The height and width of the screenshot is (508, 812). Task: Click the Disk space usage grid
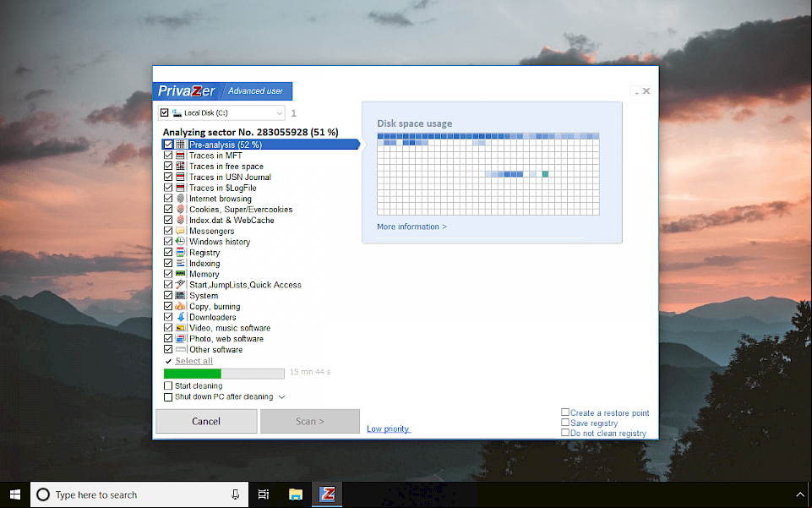(x=488, y=174)
